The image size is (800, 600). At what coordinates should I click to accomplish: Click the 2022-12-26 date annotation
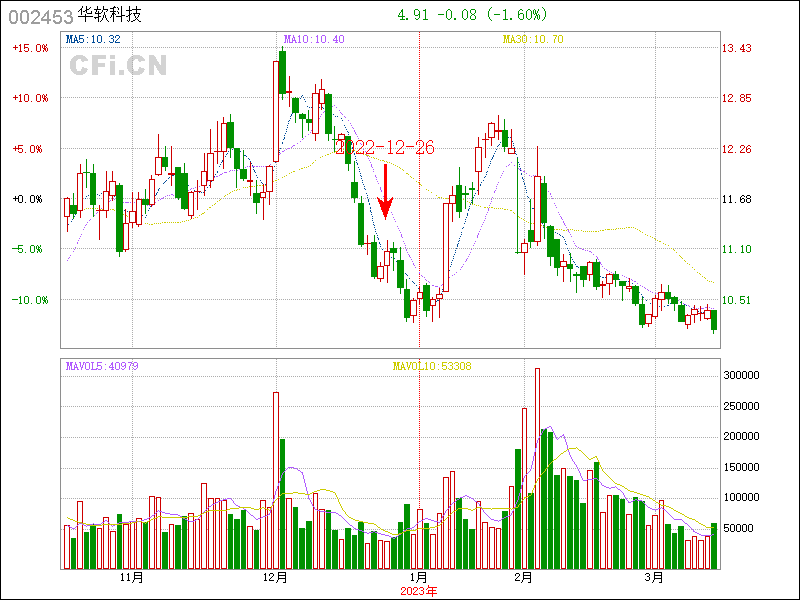tap(385, 148)
